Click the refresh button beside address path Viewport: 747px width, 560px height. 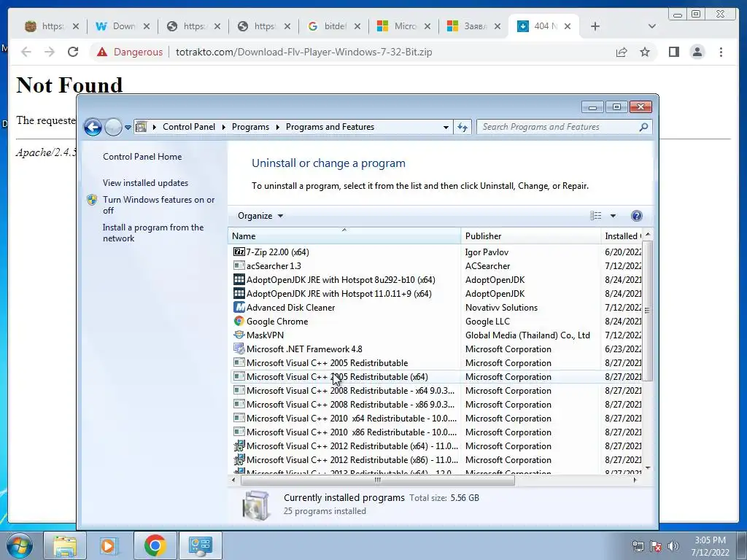pyautogui.click(x=462, y=127)
